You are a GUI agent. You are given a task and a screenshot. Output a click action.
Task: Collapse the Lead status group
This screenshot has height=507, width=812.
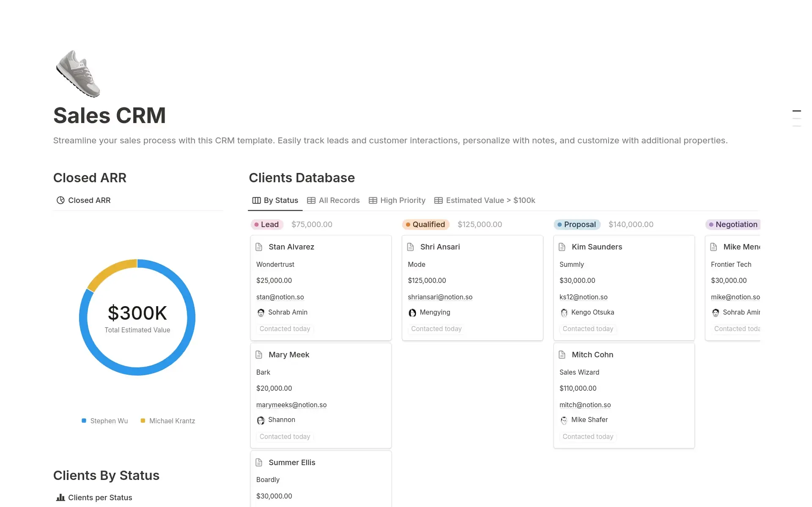coord(267,225)
